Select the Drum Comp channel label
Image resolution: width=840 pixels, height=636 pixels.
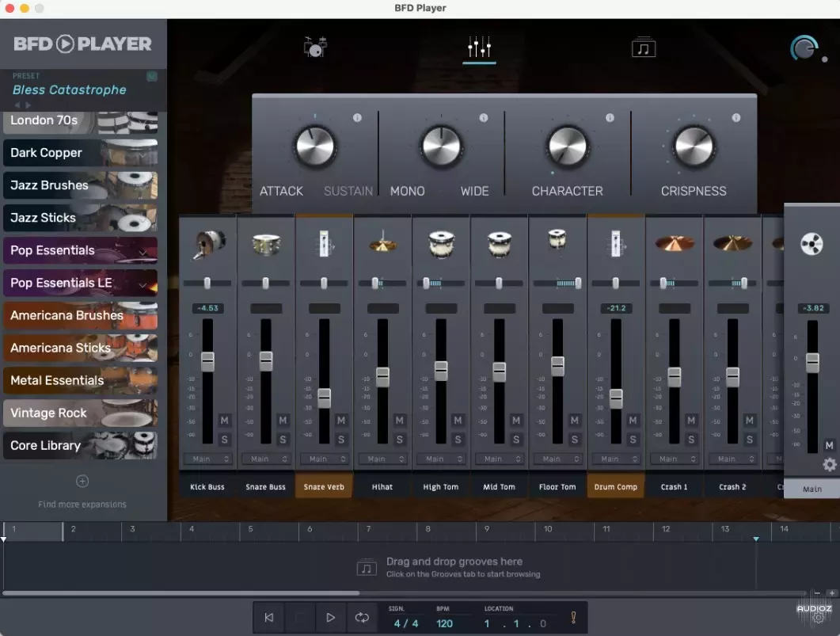point(615,486)
